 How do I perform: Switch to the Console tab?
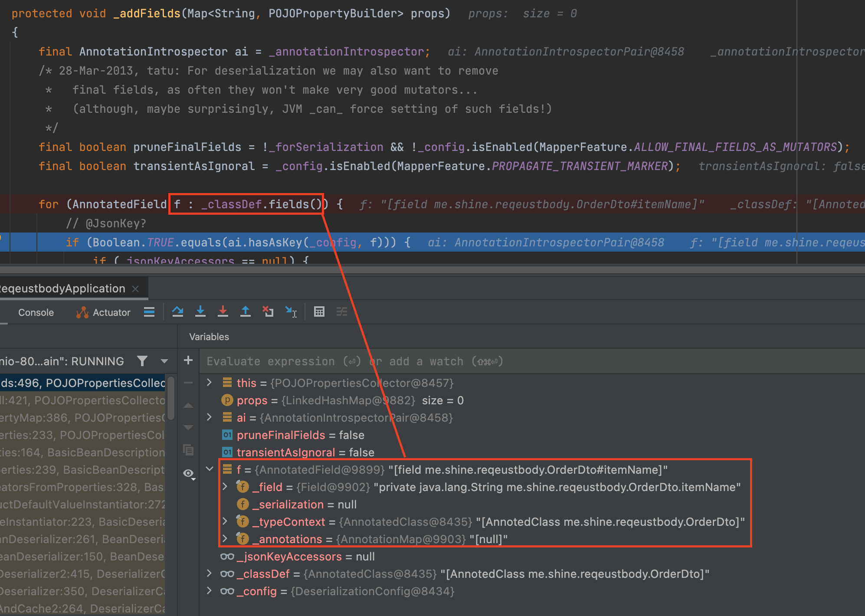36,312
